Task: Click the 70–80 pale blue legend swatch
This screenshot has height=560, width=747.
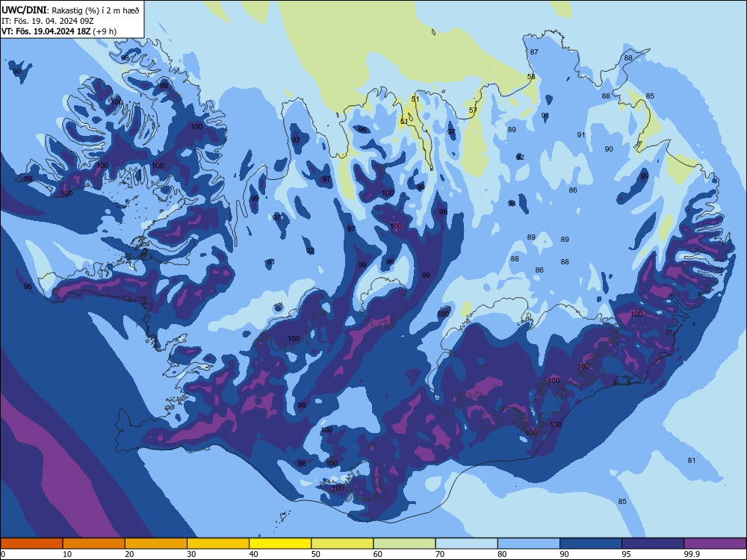Action: click(466, 544)
